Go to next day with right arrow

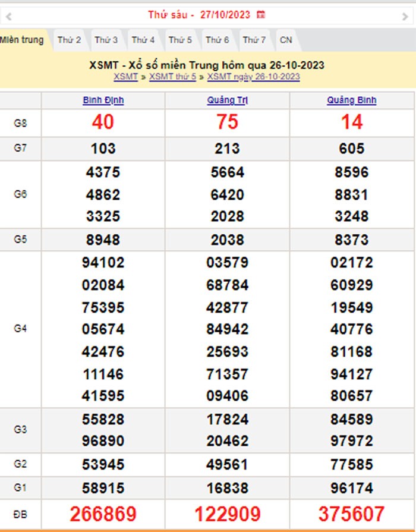pos(406,17)
